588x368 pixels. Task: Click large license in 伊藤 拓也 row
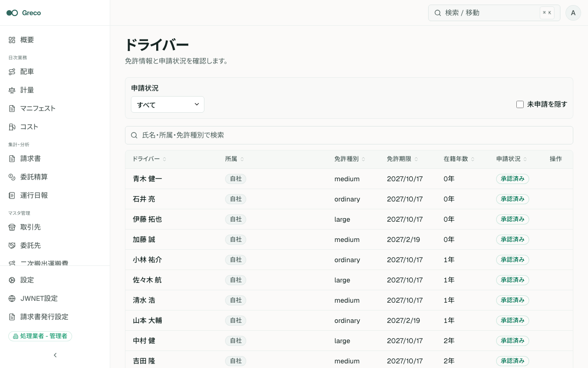pos(342,219)
